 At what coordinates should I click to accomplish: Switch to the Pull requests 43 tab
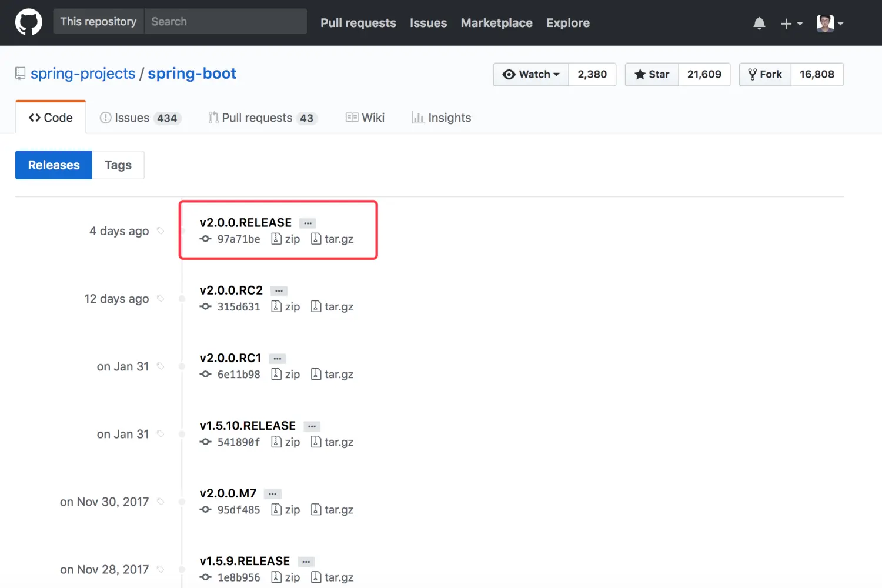click(263, 118)
